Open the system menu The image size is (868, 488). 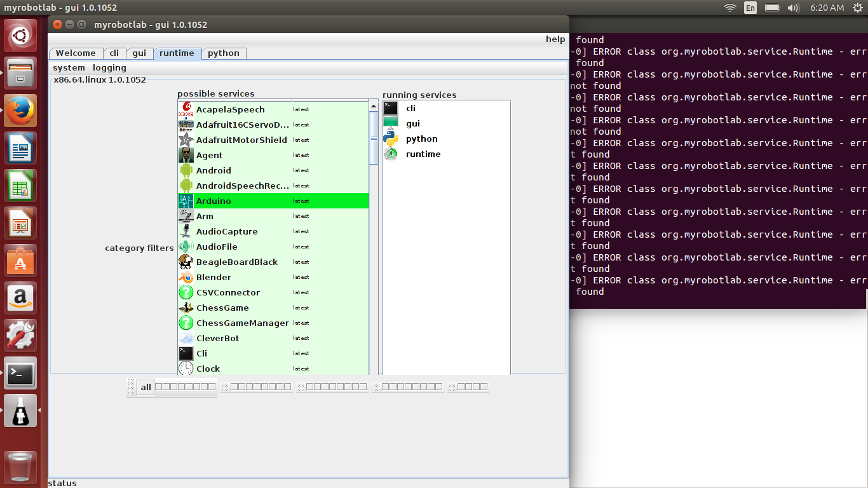[69, 67]
